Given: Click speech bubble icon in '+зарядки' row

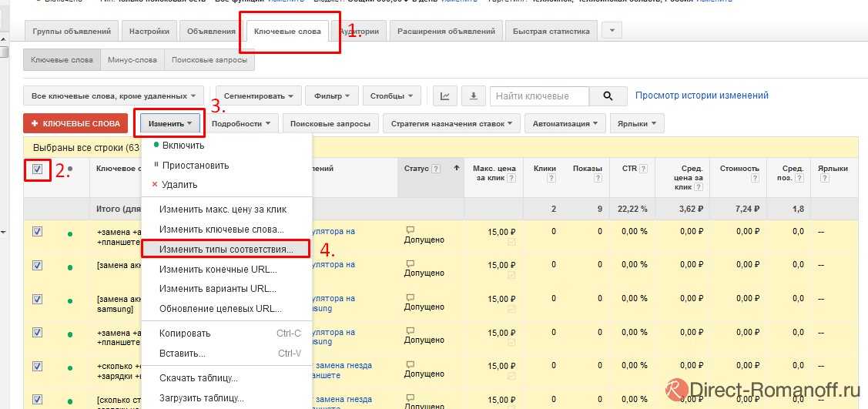Looking at the screenshot, I should (411, 365).
